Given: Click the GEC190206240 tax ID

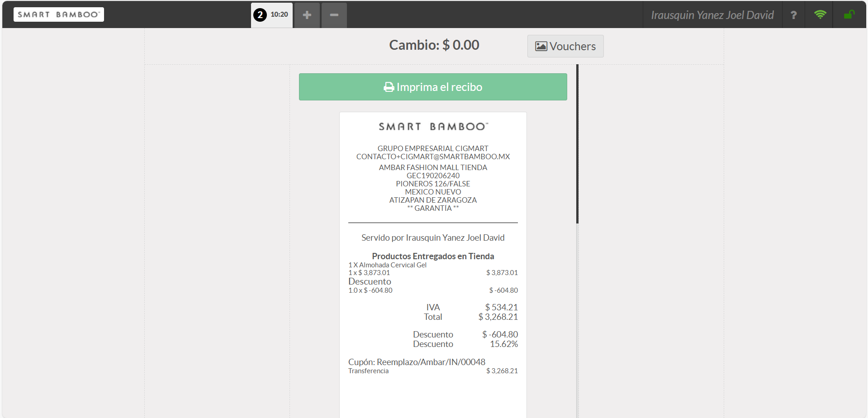Looking at the screenshot, I should click(433, 176).
